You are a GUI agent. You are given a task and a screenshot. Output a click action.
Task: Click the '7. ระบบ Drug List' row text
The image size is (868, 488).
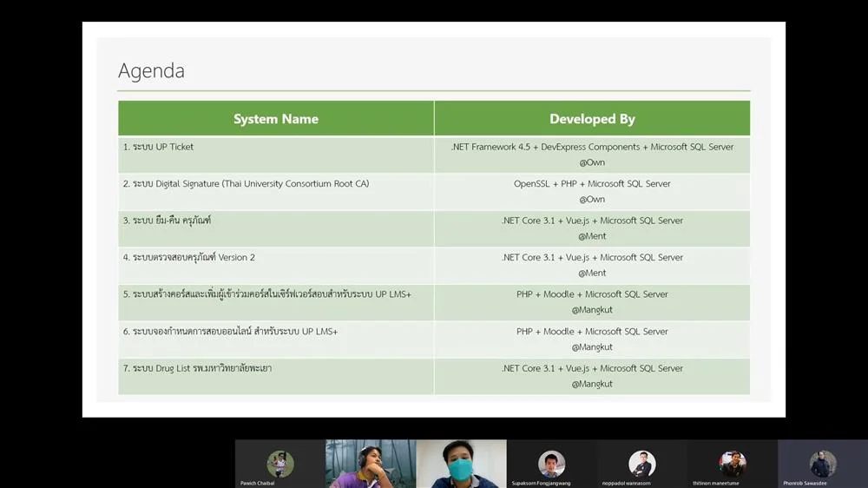tap(197, 368)
